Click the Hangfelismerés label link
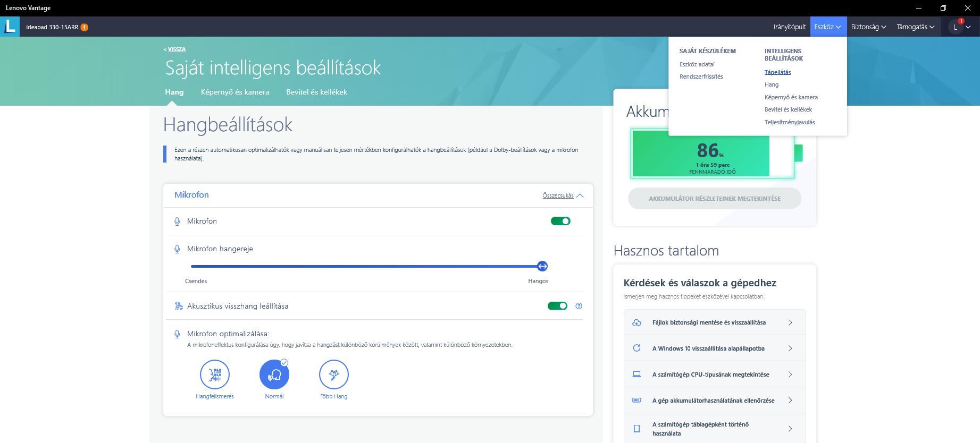Screen dimensions: 980x443 tap(215, 396)
